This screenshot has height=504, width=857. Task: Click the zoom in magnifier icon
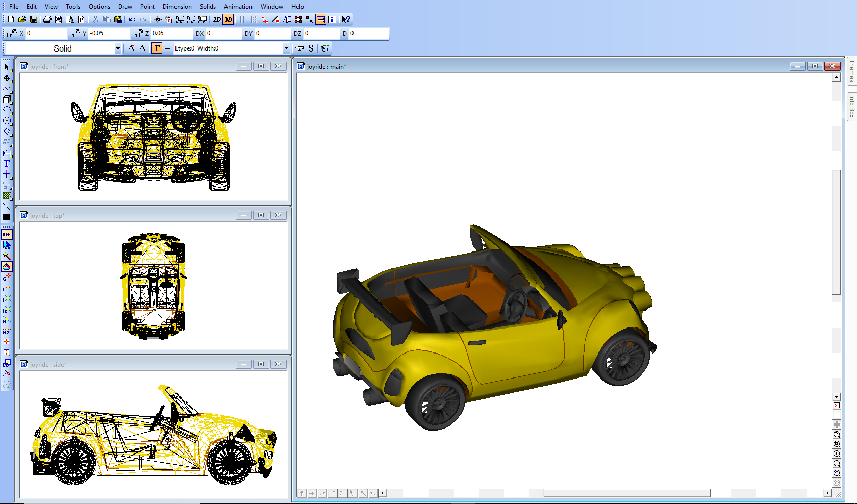(x=837, y=454)
